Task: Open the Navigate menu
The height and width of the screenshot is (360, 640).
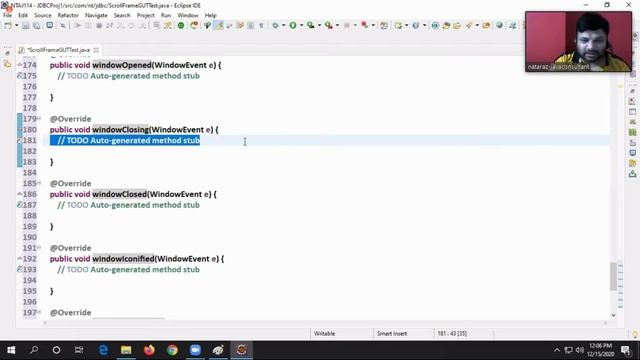Action: click(96, 15)
